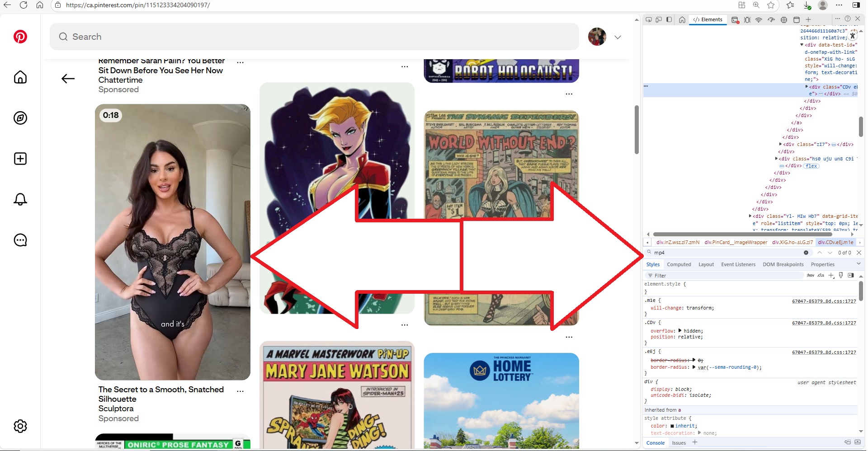868x451 pixels.
Task: Toggle the DevTools activity bar sidebar icon
Action: (669, 19)
